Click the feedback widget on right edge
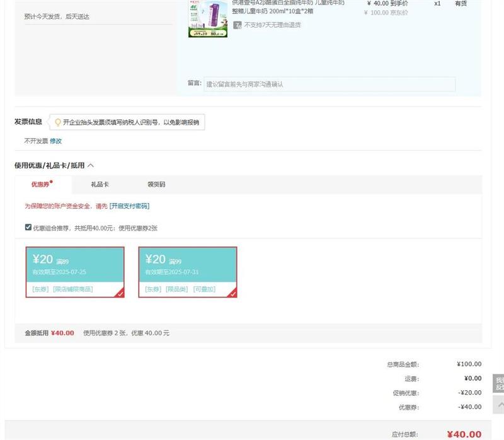Viewport: 504px width, 440px height. point(499,383)
